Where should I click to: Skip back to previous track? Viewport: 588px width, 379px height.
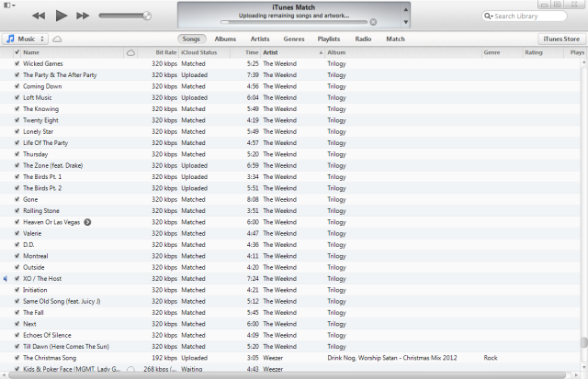point(39,16)
